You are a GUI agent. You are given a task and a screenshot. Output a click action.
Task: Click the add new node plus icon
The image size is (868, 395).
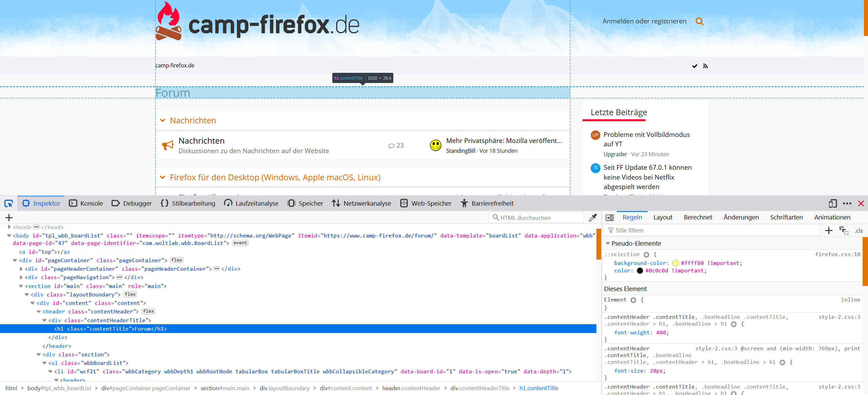coord(9,217)
